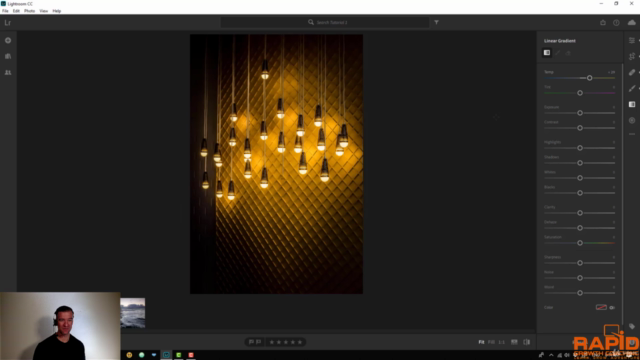
Task: Flag photo as rejected
Action: pyautogui.click(x=258, y=342)
